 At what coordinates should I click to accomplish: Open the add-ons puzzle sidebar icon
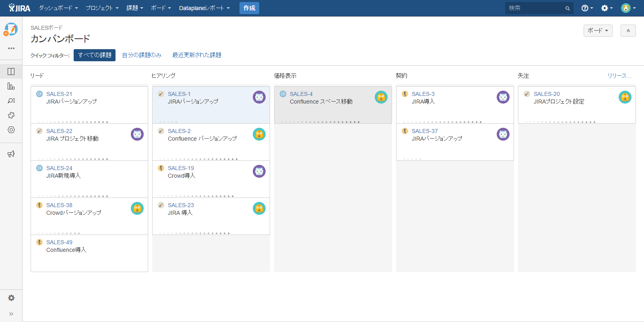(x=11, y=115)
